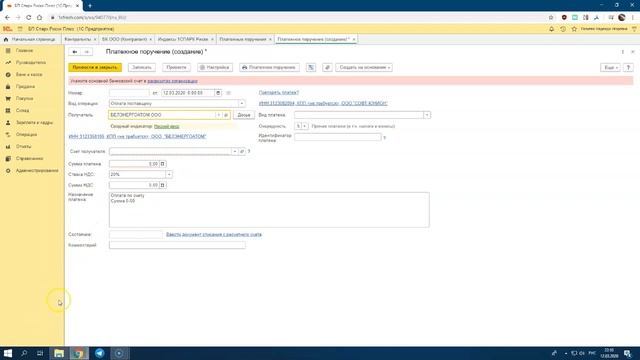Switch to the "Контрагенты" tab
Viewport: 640px width, 360px height.
click(78, 39)
